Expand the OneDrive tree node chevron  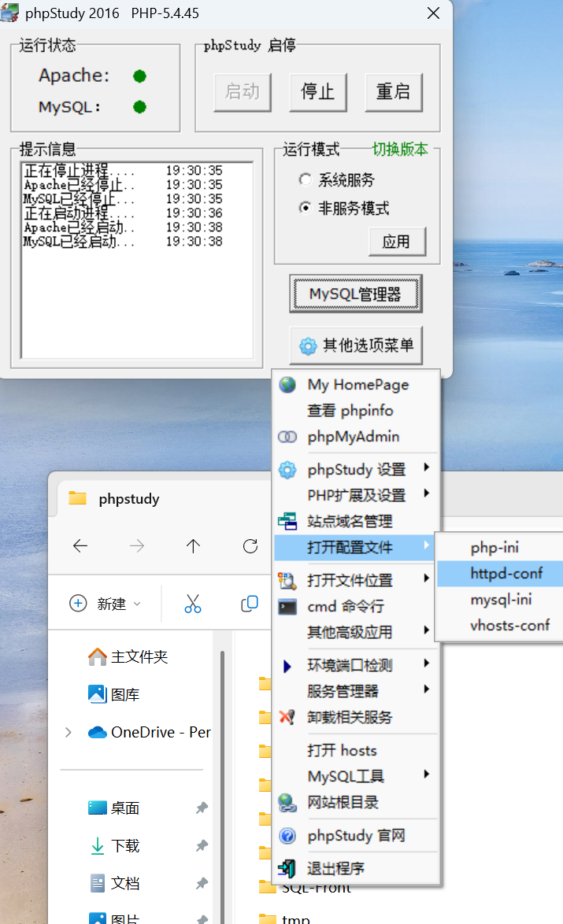click(69, 732)
